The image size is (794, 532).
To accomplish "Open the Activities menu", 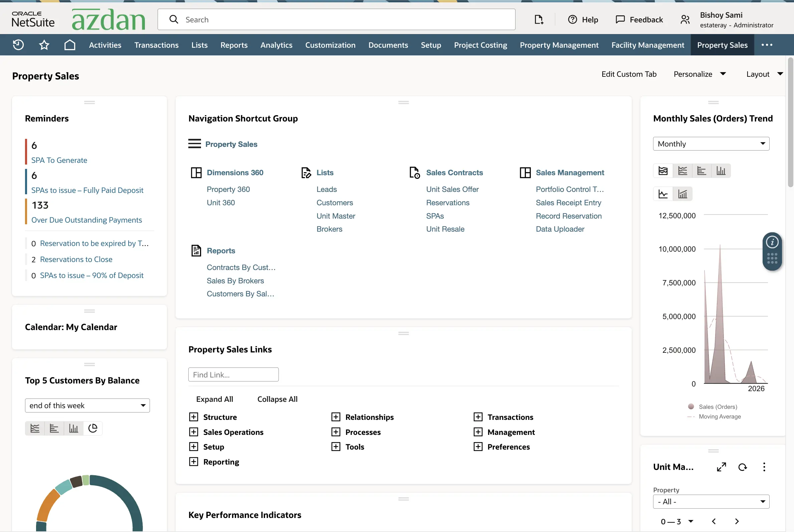I will 105,45.
